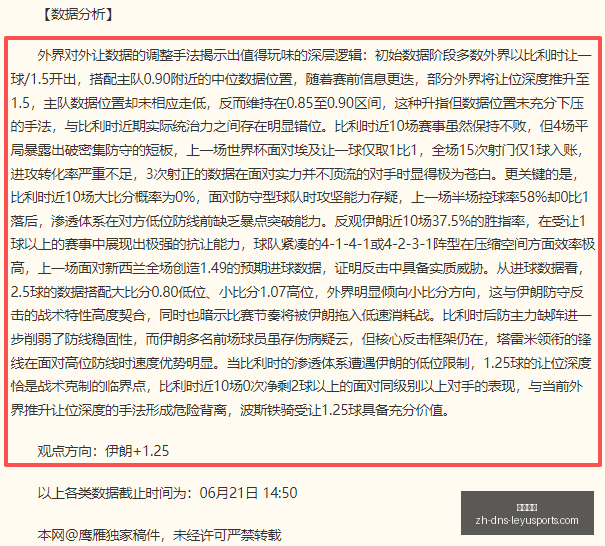605x546 pixels.
Task: Click the line starting 高，上一场面对新西兰
Action: [x=297, y=268]
